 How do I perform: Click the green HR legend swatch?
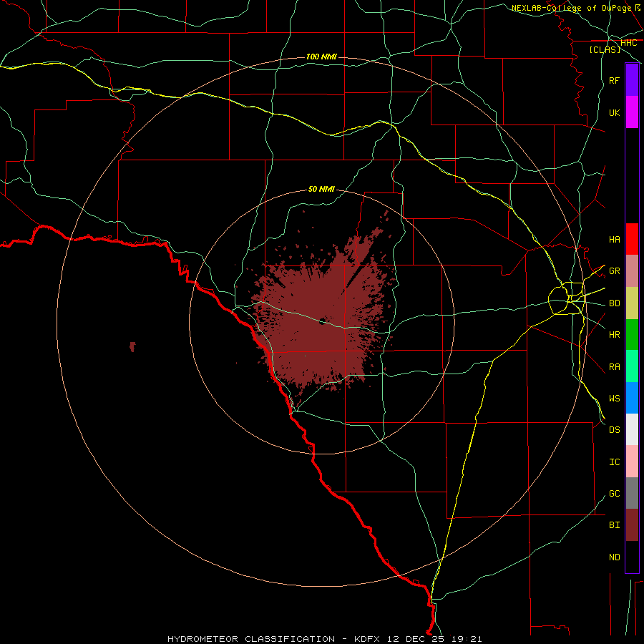(x=632, y=335)
